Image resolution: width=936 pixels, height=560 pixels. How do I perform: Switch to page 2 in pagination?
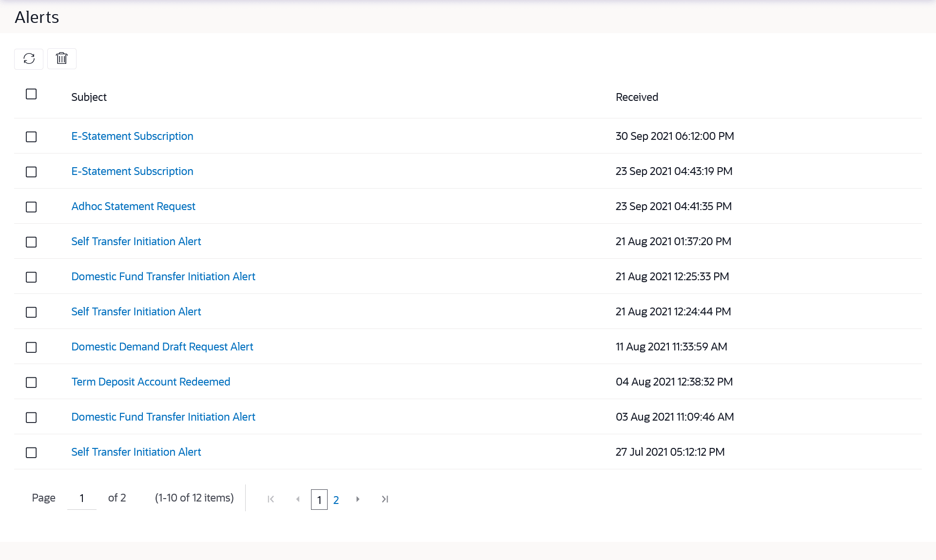click(x=336, y=500)
